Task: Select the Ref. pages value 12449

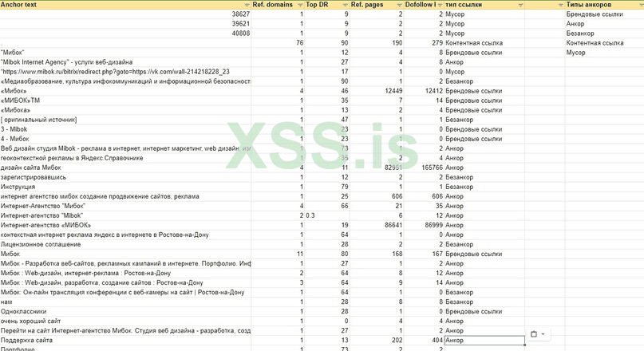Action: pyautogui.click(x=377, y=91)
